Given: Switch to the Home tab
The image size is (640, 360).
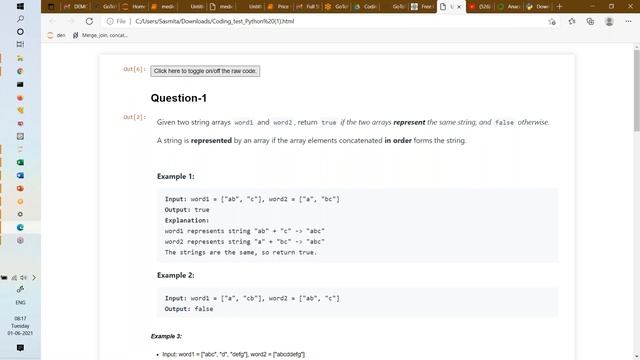Looking at the screenshot, I should coord(134,7).
